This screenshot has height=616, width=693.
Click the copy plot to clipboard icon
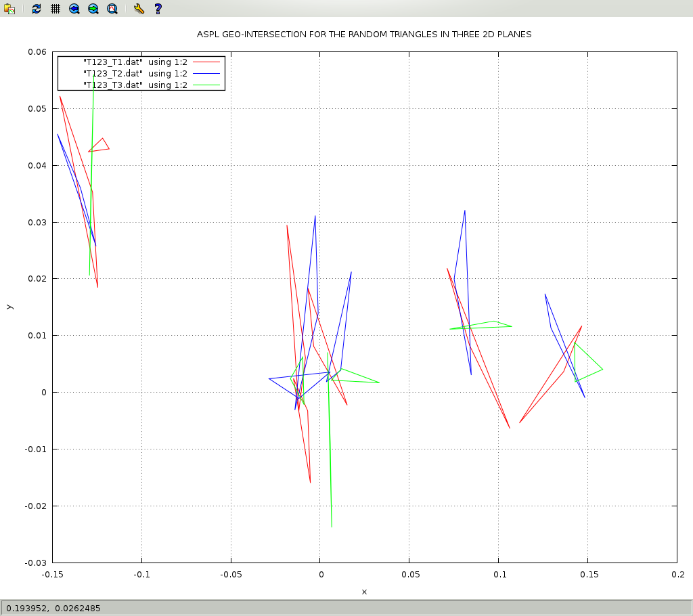9,9
